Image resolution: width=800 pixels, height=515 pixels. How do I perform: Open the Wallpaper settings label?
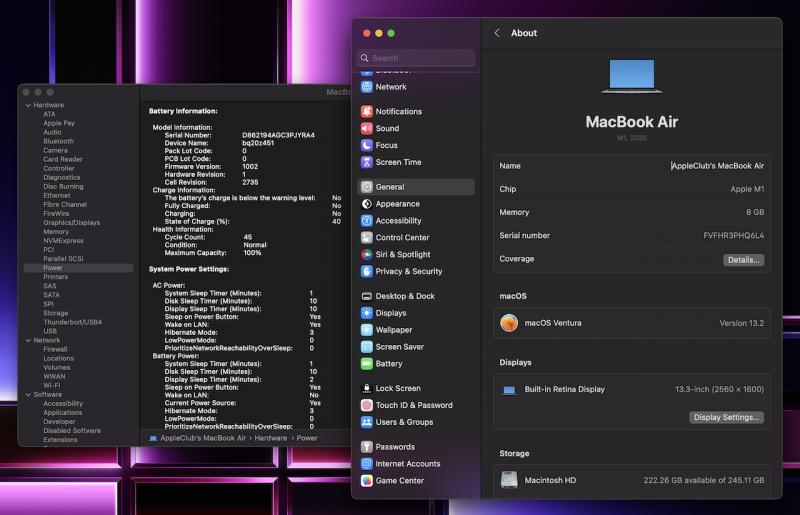coord(393,330)
